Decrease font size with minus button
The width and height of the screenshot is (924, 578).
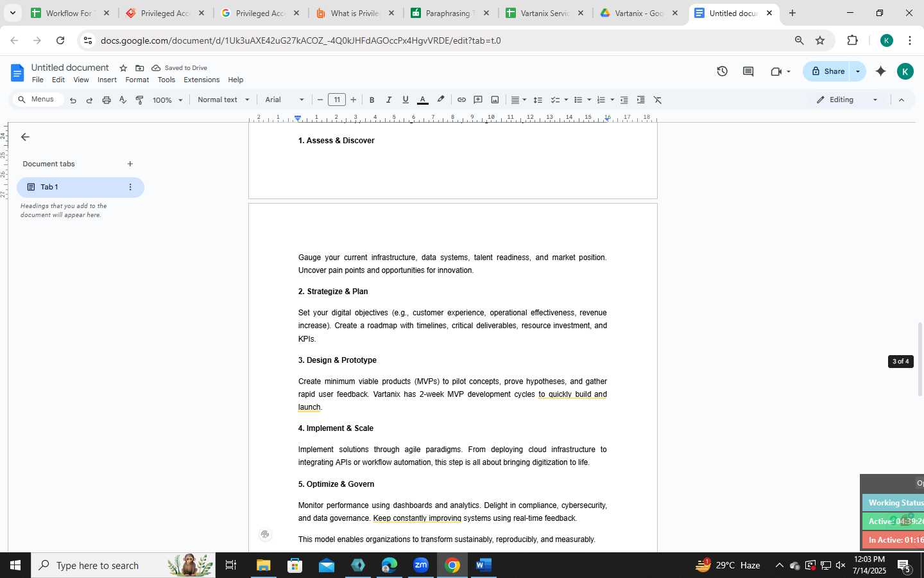[x=320, y=100]
